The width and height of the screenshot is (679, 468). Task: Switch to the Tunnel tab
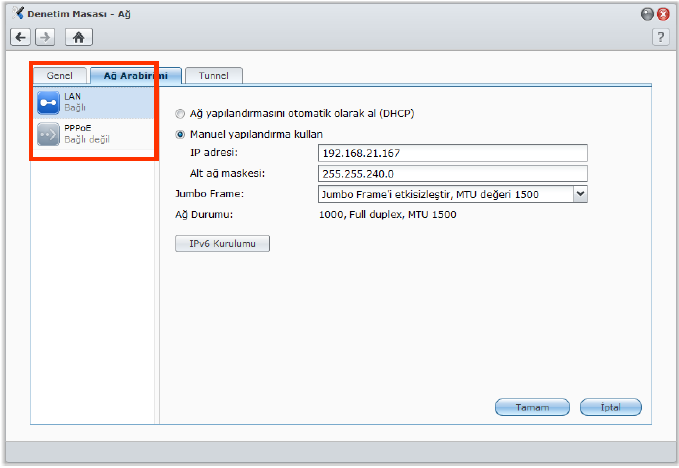click(x=214, y=76)
